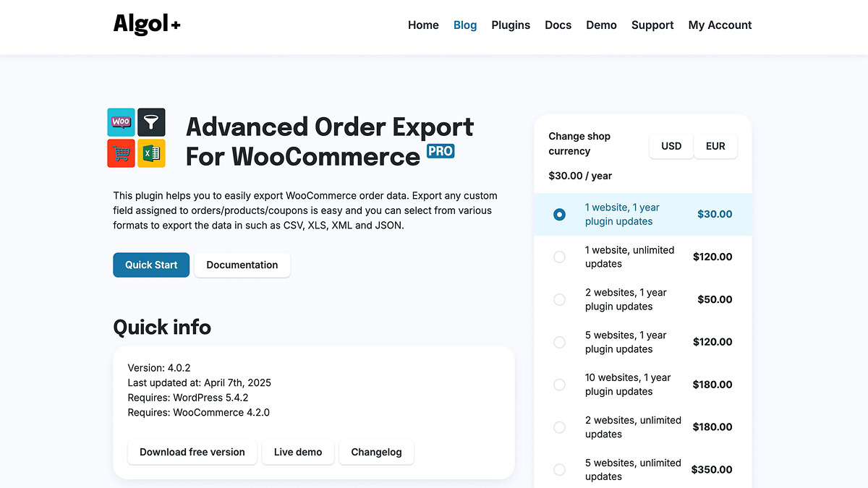View the Changelog

pyautogui.click(x=376, y=452)
